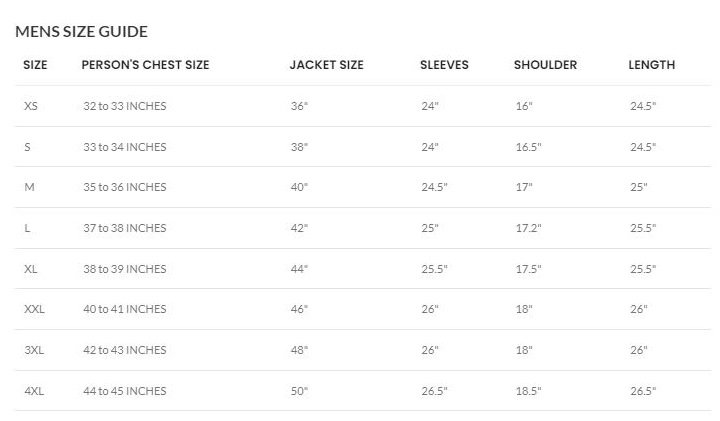Click the 50" jacket size cell
The image size is (720, 421).
pyautogui.click(x=299, y=391)
